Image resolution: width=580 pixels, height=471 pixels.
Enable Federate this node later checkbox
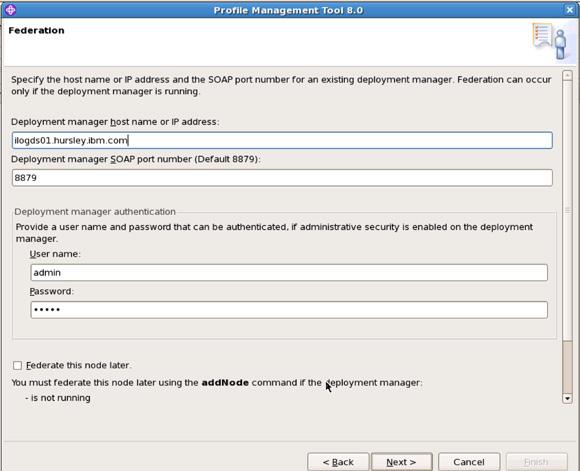pos(17,366)
